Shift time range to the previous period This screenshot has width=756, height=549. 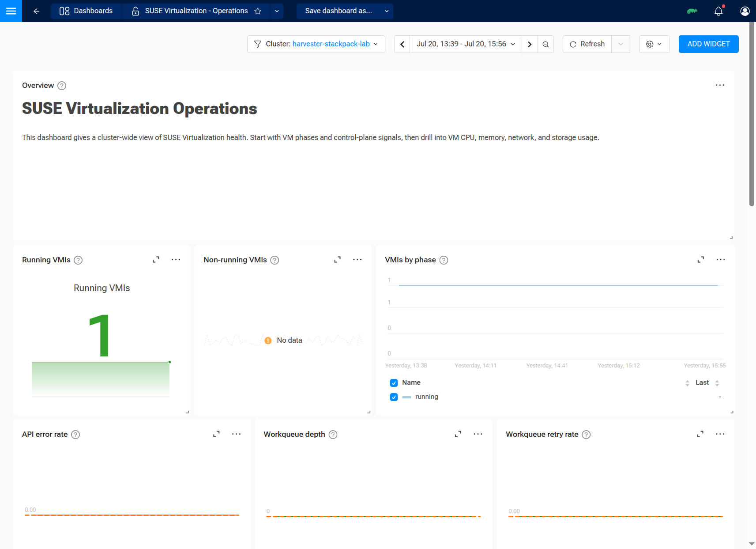point(402,44)
